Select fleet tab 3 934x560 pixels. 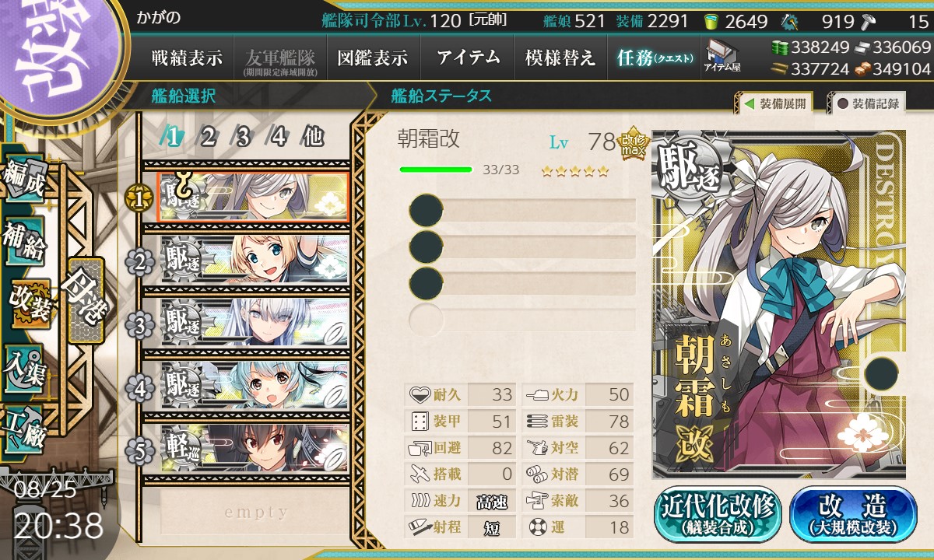coord(243,137)
